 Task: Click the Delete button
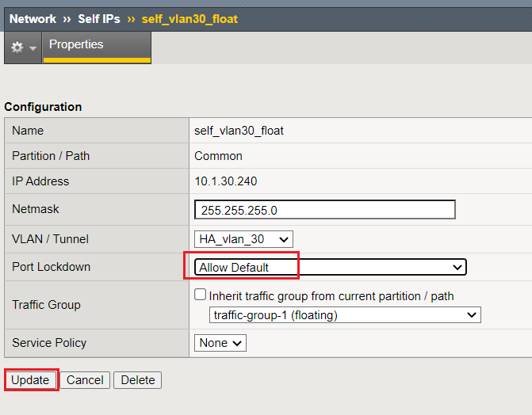point(138,380)
